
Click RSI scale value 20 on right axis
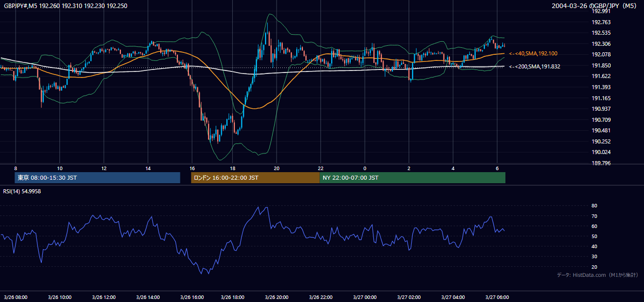tap(594, 267)
